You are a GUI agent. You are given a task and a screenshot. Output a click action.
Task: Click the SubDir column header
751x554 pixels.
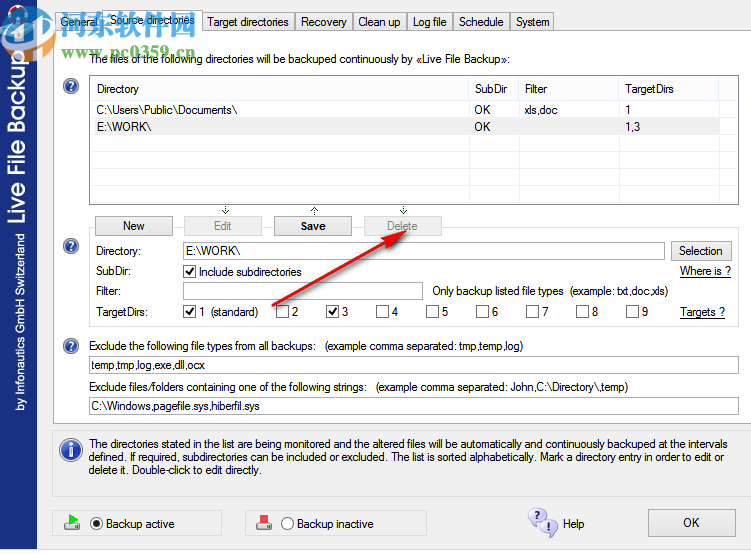coord(494,89)
